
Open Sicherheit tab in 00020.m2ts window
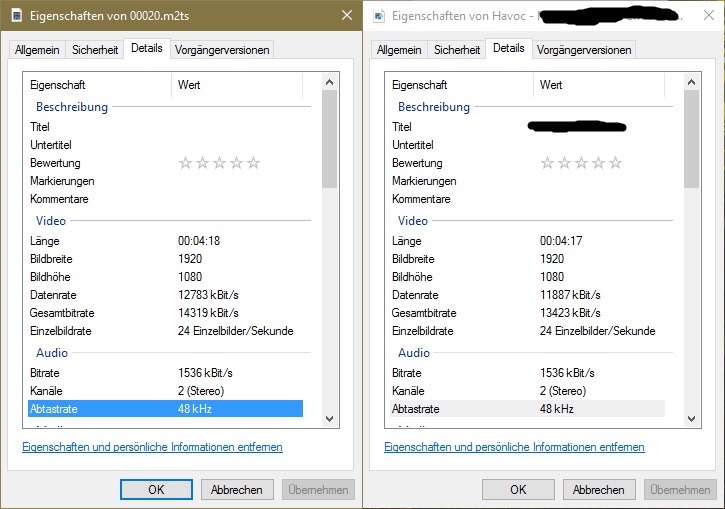click(95, 50)
